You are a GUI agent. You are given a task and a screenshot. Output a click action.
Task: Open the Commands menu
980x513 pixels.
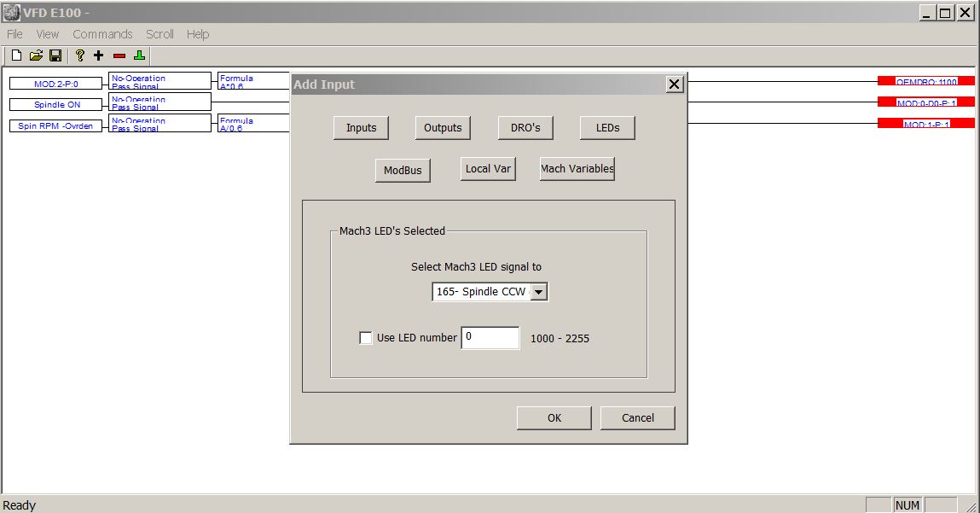[102, 34]
